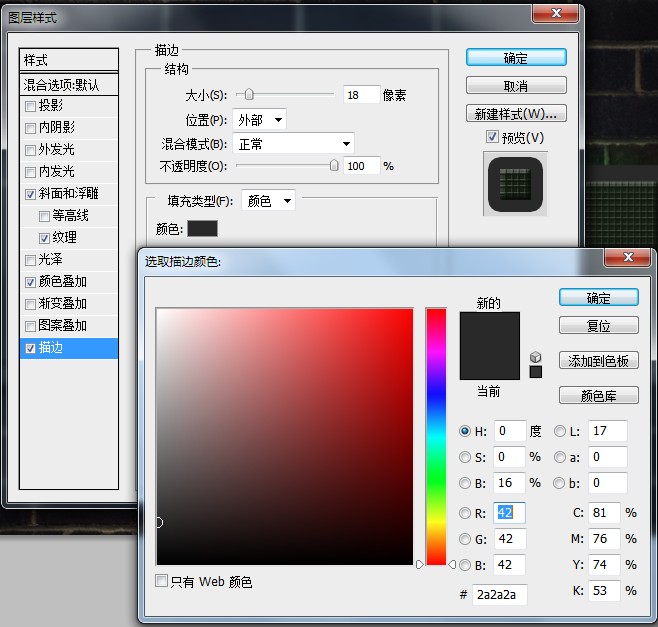This screenshot has height=627, width=658.
Task: Click the web-safe color warning cube icon
Action: pos(535,357)
